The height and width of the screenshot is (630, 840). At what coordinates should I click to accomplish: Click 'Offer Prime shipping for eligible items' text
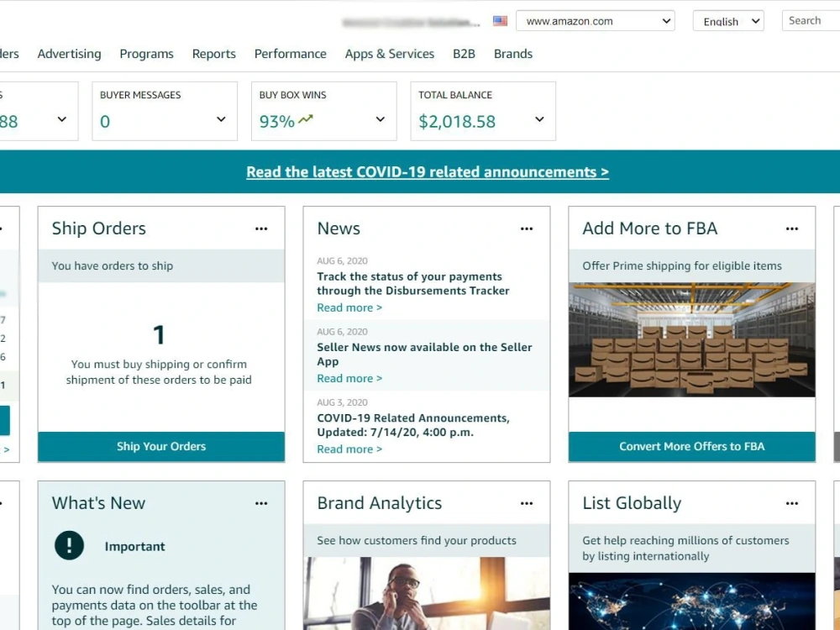coord(682,265)
